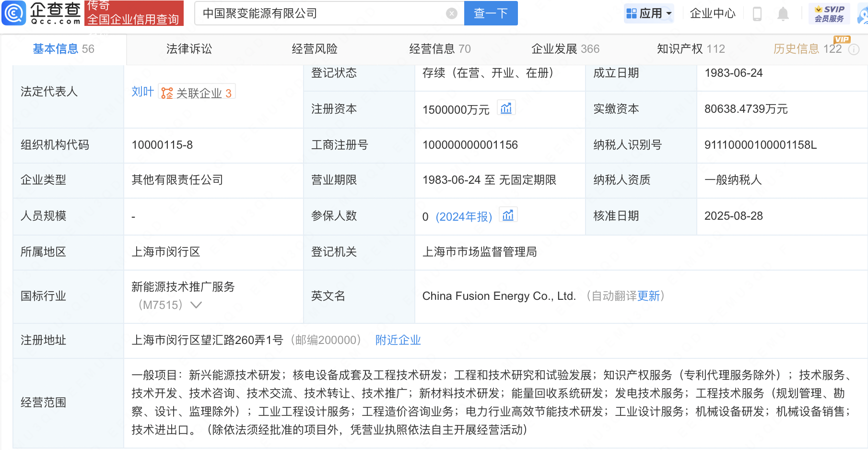This screenshot has width=868, height=450.
Task: Select the business term 1983-06-24 至 无固定期限
Action: pyautogui.click(x=489, y=180)
